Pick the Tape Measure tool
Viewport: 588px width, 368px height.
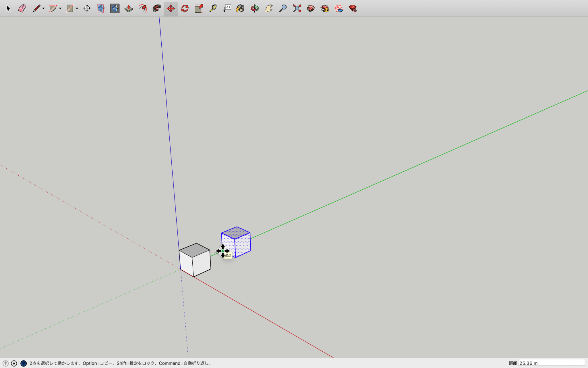[213, 9]
